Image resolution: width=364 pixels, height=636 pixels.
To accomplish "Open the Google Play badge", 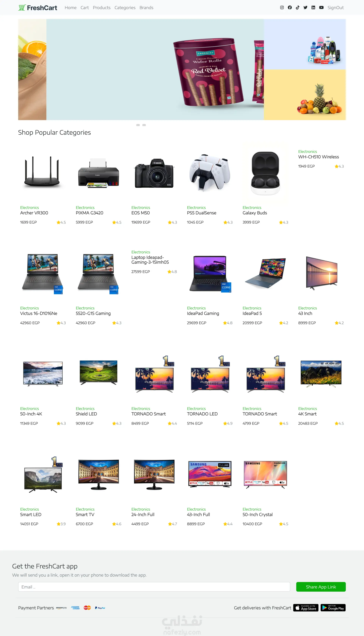I will (x=333, y=608).
